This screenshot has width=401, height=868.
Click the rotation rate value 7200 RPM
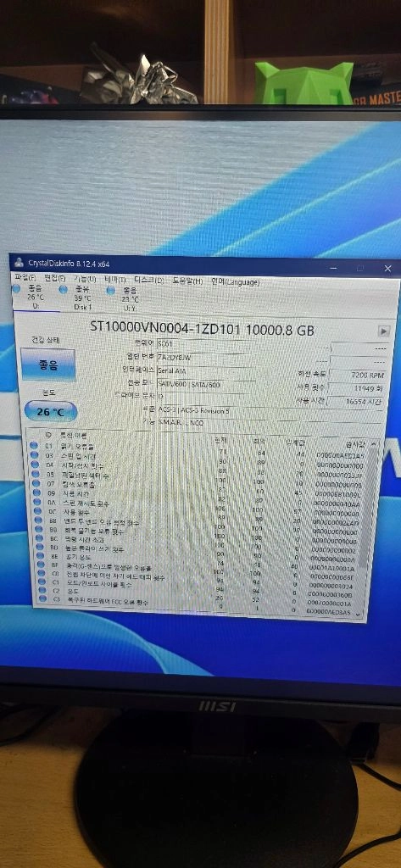(x=358, y=374)
